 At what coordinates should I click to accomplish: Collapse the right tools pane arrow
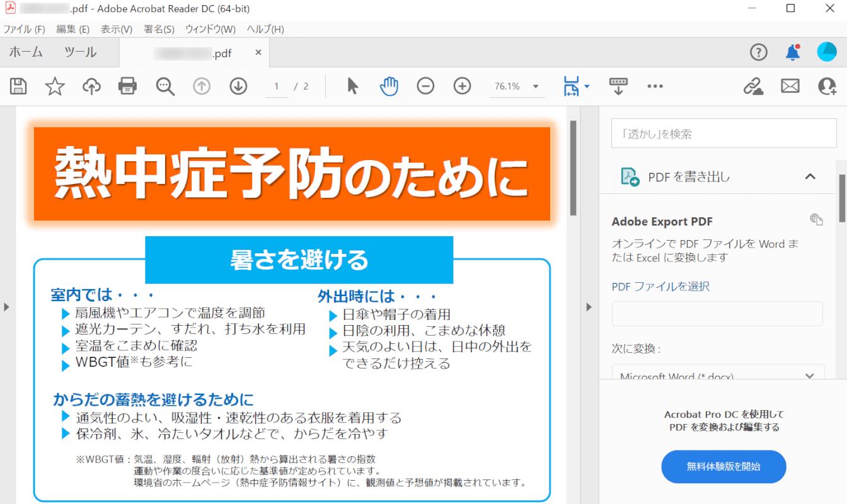(589, 307)
